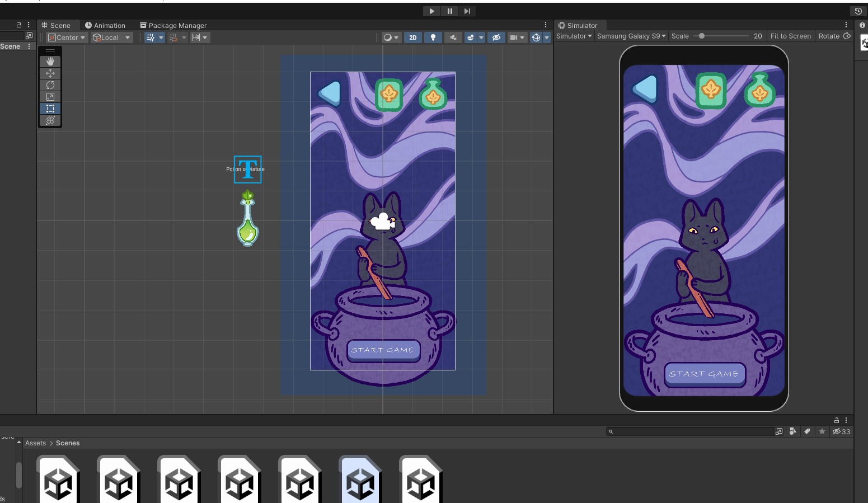Adjust the Simulator Scale slider handle
The image size is (868, 503).
[701, 36]
